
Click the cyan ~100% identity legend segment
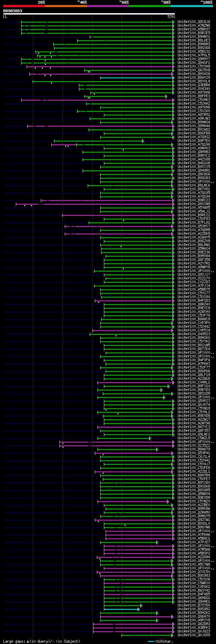click(x=192, y=6)
